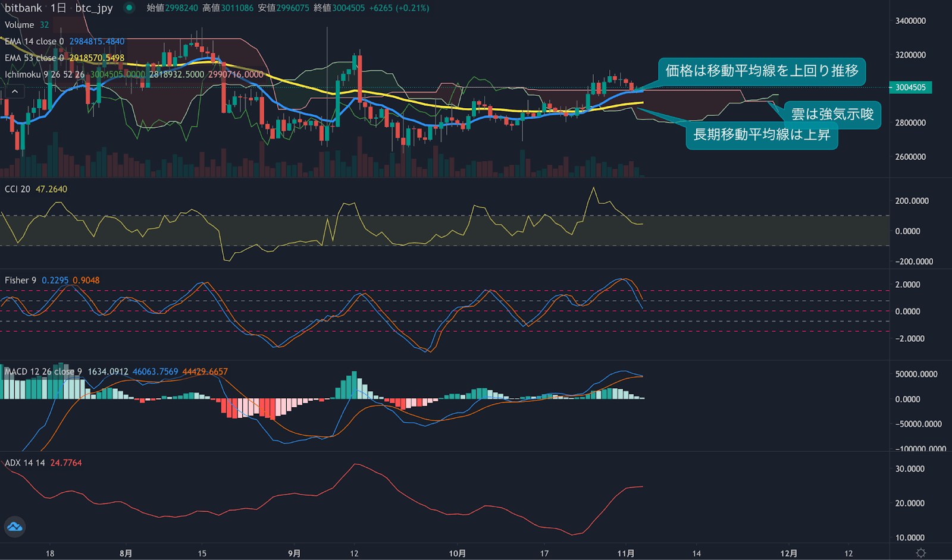Click the TradingView logo in the bottom-left corner
The width and height of the screenshot is (952, 560).
pos(14,527)
